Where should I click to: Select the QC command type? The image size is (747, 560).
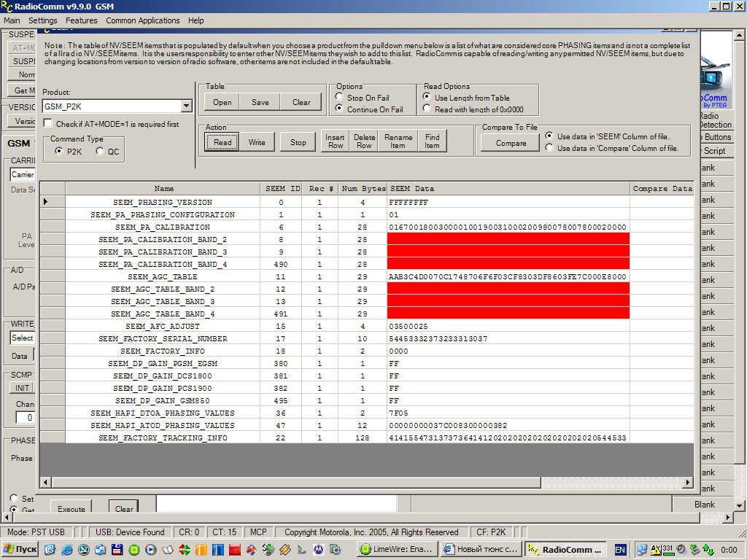(99, 151)
